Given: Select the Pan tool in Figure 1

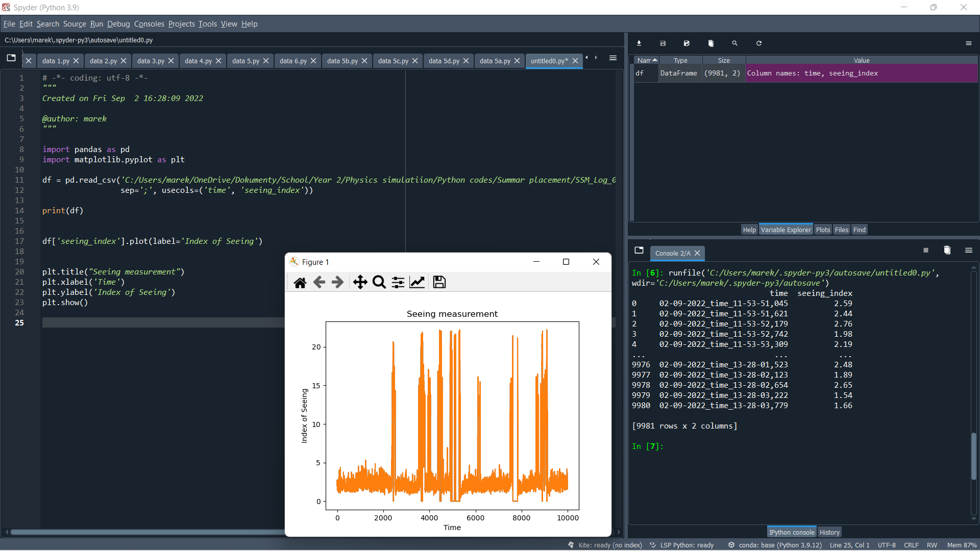Looking at the screenshot, I should [x=360, y=282].
